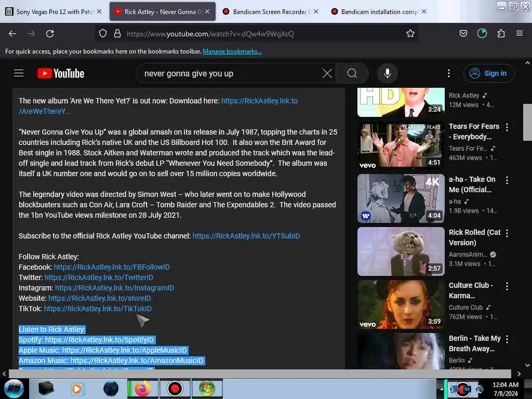This screenshot has height=399, width=532.
Task: Bookmark this page with star icon
Action: click(x=410, y=33)
